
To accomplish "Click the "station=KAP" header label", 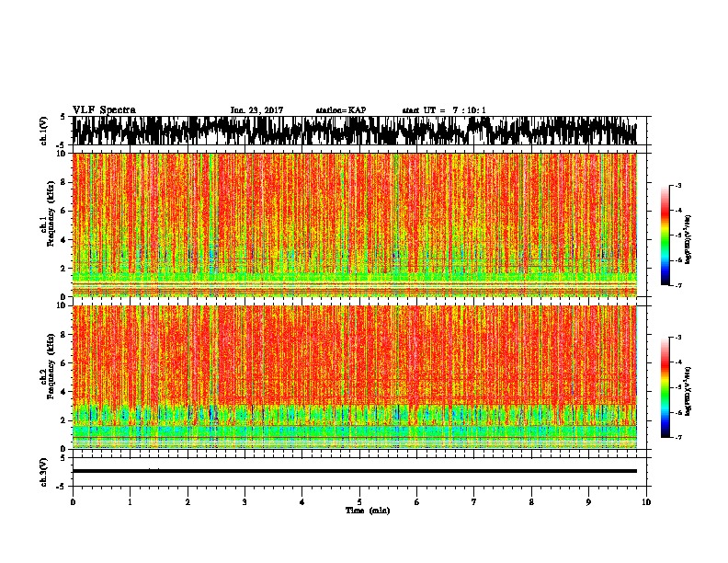I will (341, 110).
